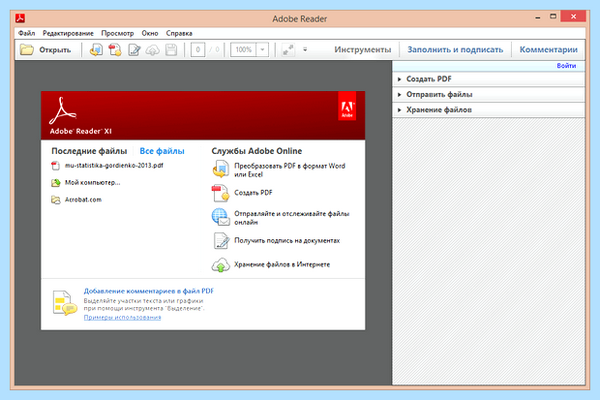The image size is (600, 400).
Task: Expand the Отправить файлы section
Action: pos(489,94)
